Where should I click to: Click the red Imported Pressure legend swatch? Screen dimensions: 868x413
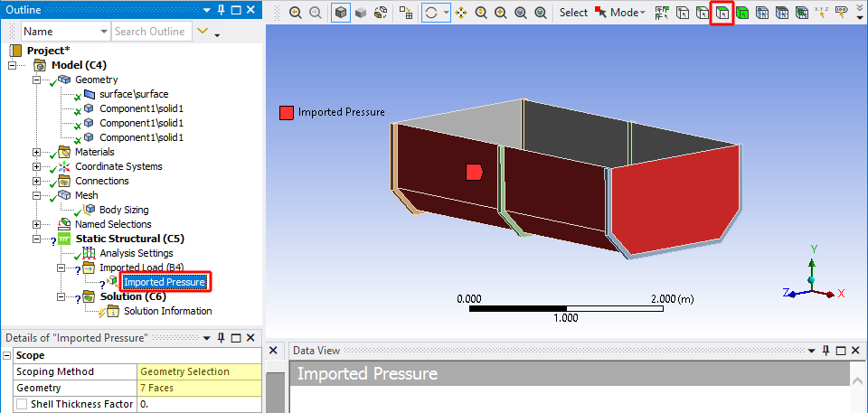coord(287,113)
